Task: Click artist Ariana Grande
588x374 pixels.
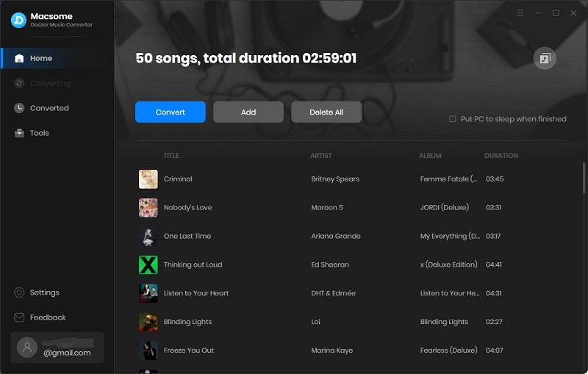Action: (x=336, y=236)
